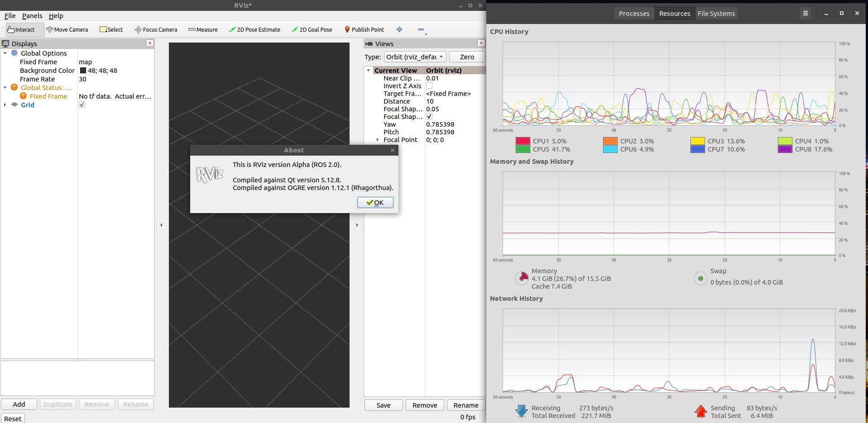
Task: Switch to the Resources tab
Action: 675,14
